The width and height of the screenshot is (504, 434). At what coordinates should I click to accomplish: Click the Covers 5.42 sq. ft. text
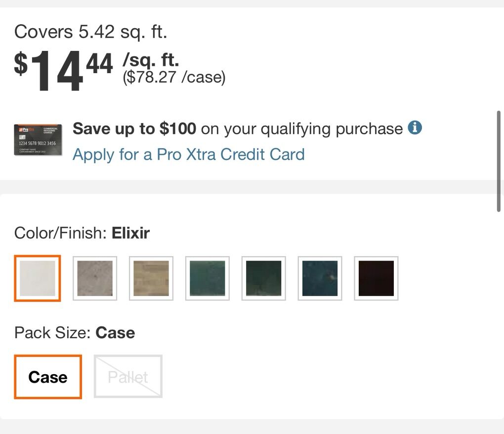[91, 32]
